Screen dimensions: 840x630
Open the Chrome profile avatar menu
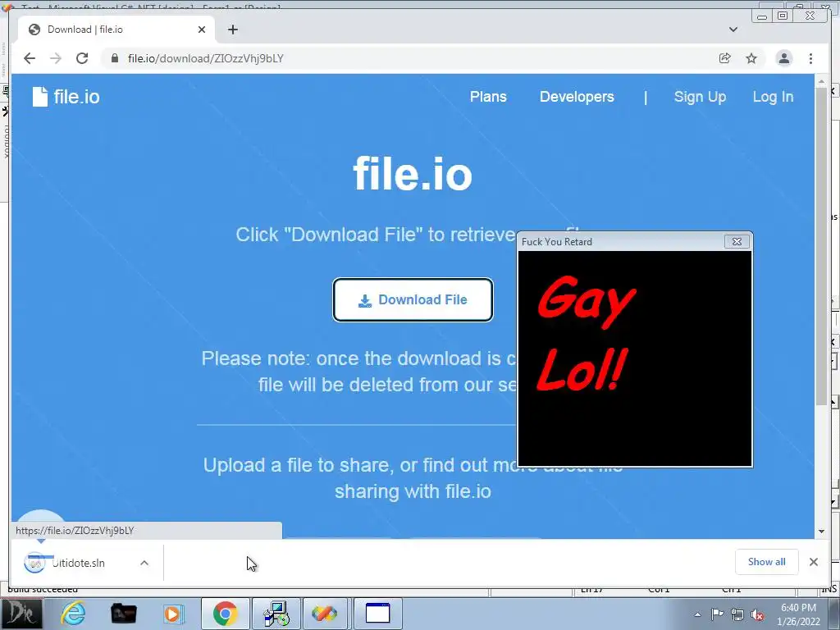(x=783, y=58)
